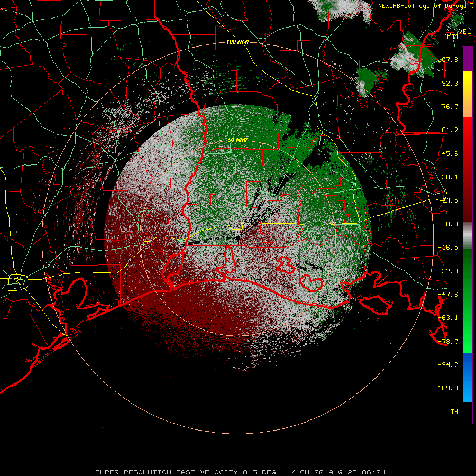Click the VEL legend title
Image resolution: width=476 pixels, height=476 pixels.
[x=464, y=32]
